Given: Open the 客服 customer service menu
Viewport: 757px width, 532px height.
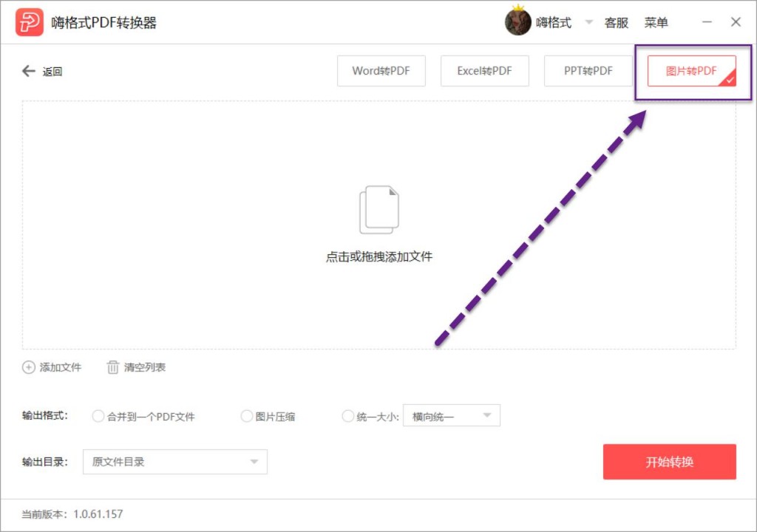Looking at the screenshot, I should (x=616, y=22).
